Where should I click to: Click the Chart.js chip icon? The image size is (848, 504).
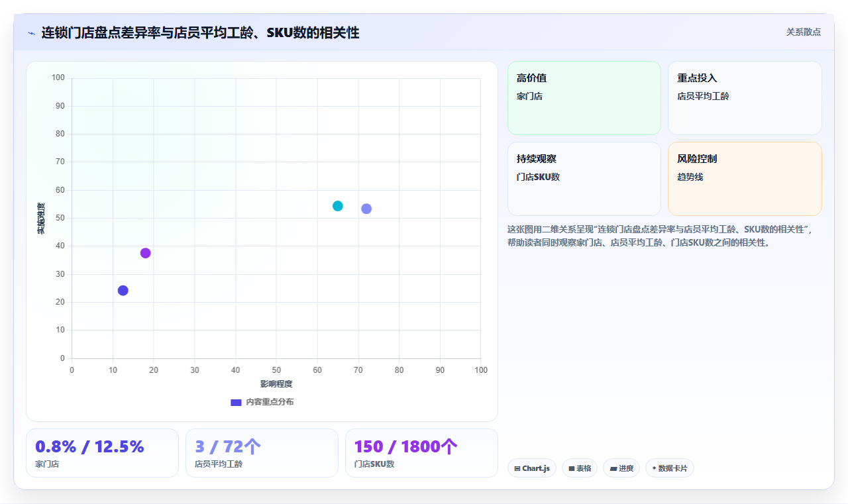[x=517, y=468]
